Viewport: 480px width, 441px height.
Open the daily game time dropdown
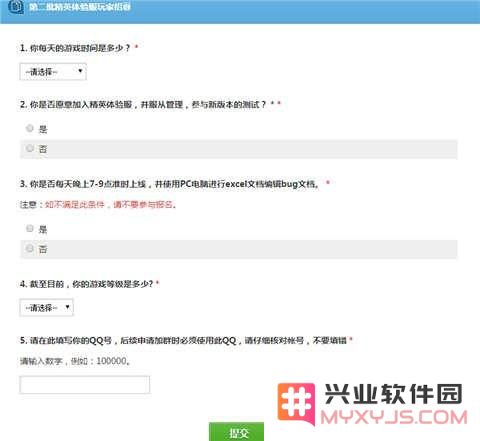click(x=53, y=72)
